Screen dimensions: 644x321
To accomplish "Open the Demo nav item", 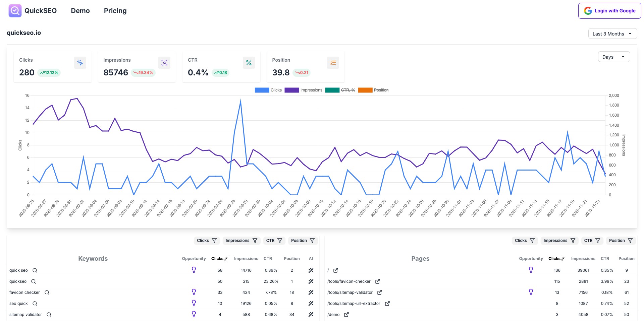I will tap(80, 11).
